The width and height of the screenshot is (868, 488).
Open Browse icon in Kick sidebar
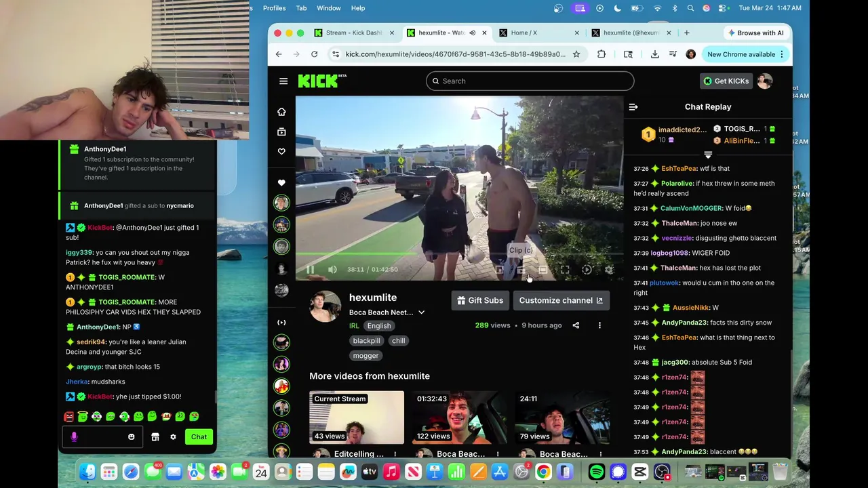(x=281, y=131)
